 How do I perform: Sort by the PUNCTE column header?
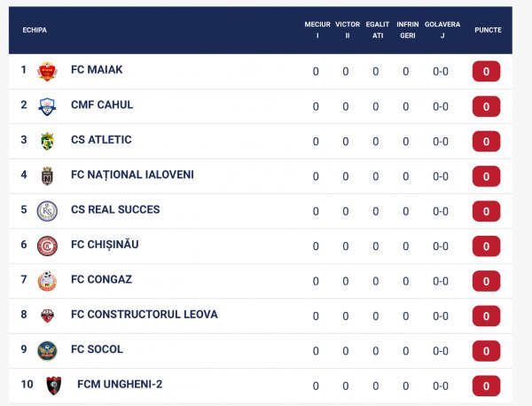coord(488,30)
